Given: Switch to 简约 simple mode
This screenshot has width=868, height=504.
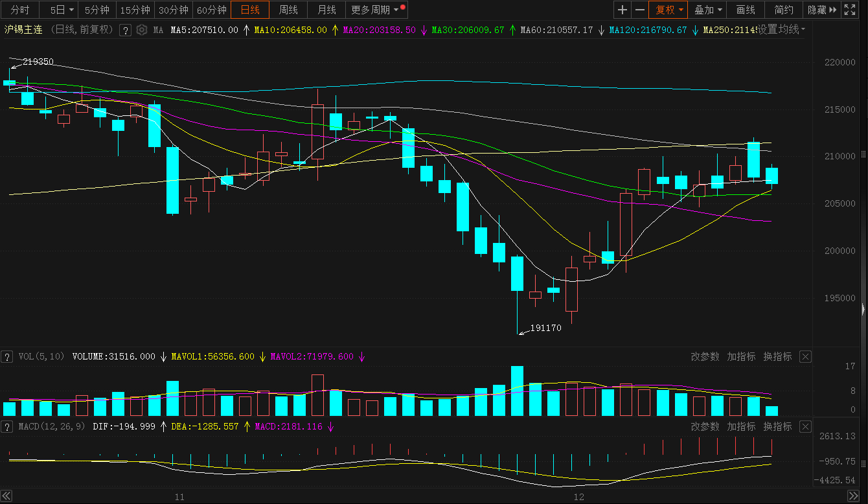Looking at the screenshot, I should (784, 10).
